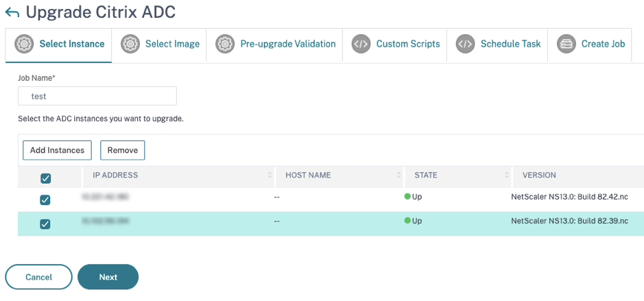The width and height of the screenshot is (644, 301).
Task: Uncheck the Build 82.42.nc instance checkbox
Action: point(45,200)
